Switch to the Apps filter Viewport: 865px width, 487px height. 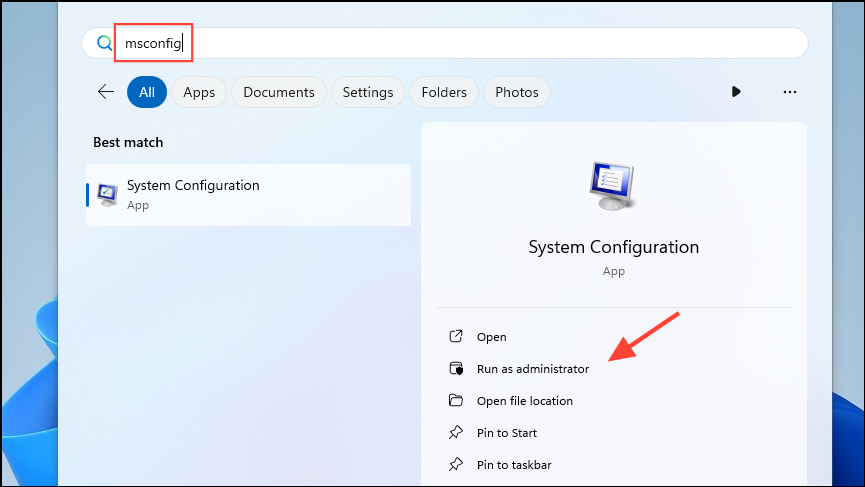click(x=199, y=92)
